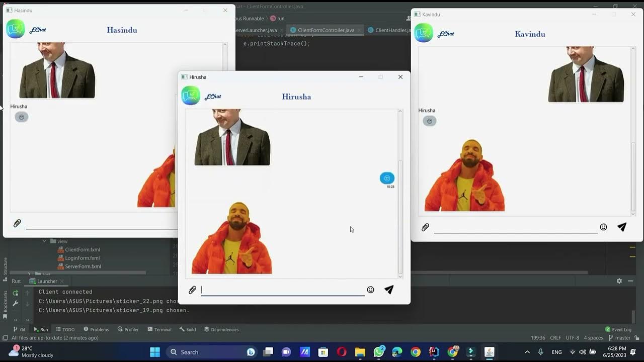This screenshot has width=644, height=362.
Task: Click the attachment paperclip in the Hirusha window
Action: tap(192, 290)
